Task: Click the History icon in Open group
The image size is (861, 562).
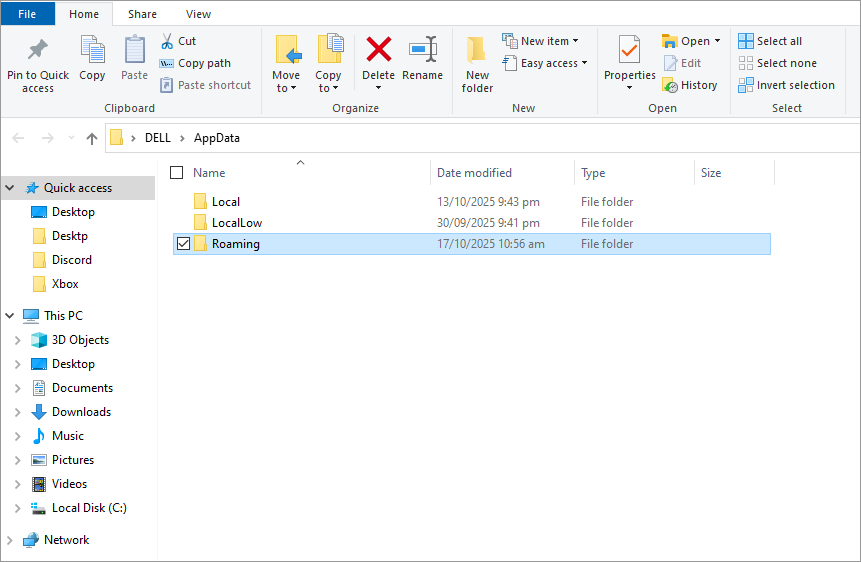Action: [x=669, y=85]
